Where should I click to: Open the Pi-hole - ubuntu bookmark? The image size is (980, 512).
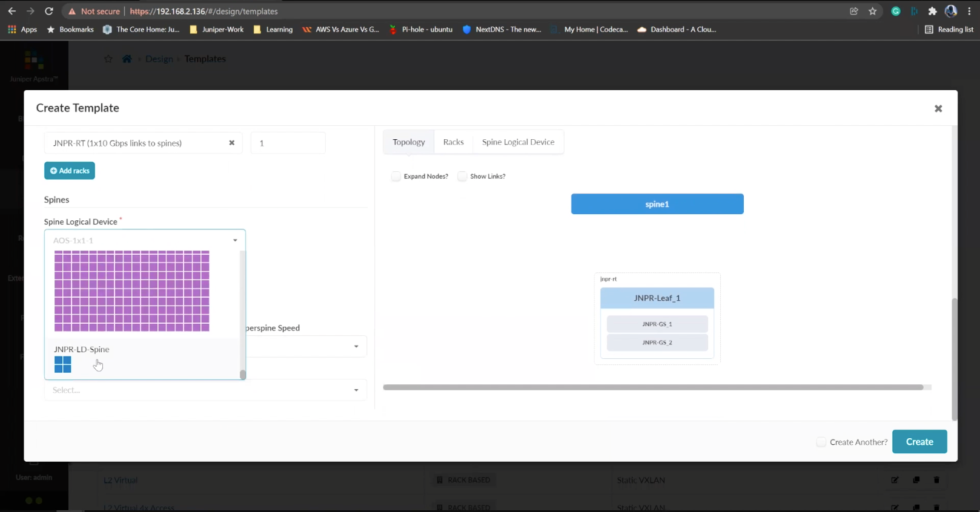pyautogui.click(x=421, y=29)
